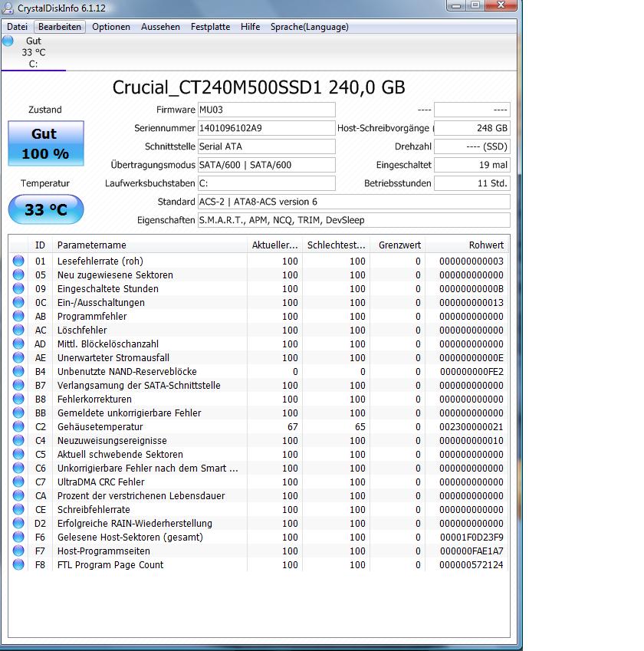Click the Firmware field MU03

coord(267,110)
